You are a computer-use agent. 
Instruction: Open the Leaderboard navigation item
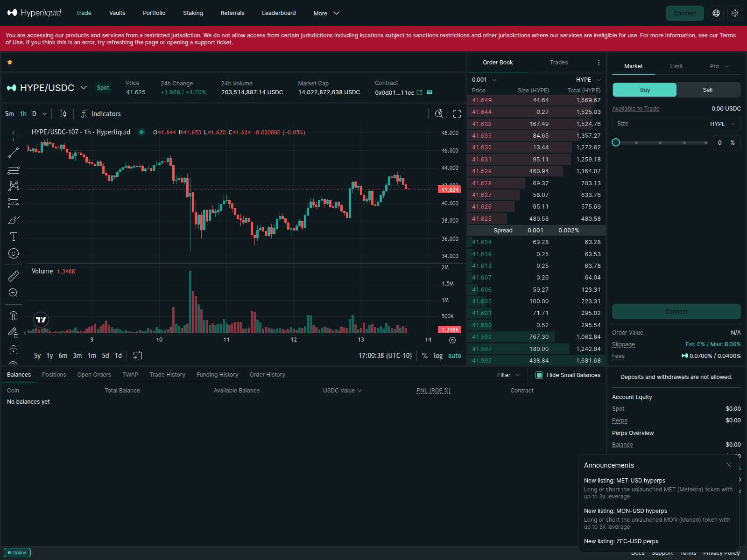point(279,13)
